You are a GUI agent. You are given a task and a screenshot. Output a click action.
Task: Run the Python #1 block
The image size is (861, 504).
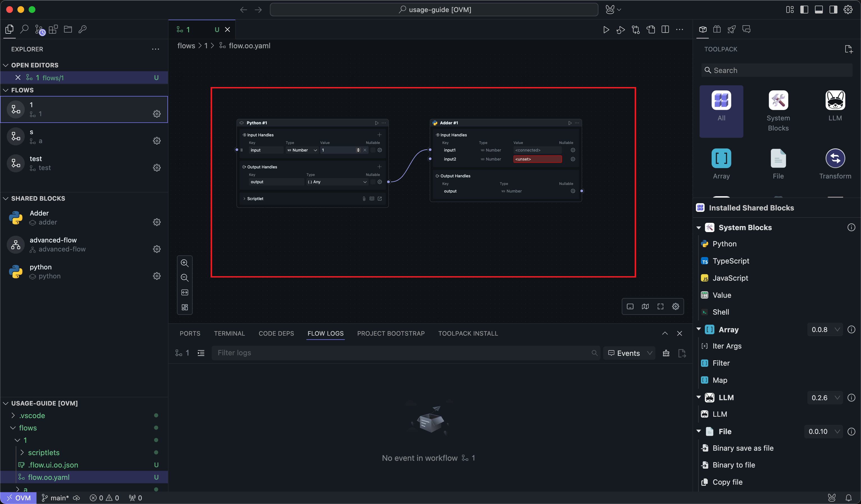[x=377, y=123]
